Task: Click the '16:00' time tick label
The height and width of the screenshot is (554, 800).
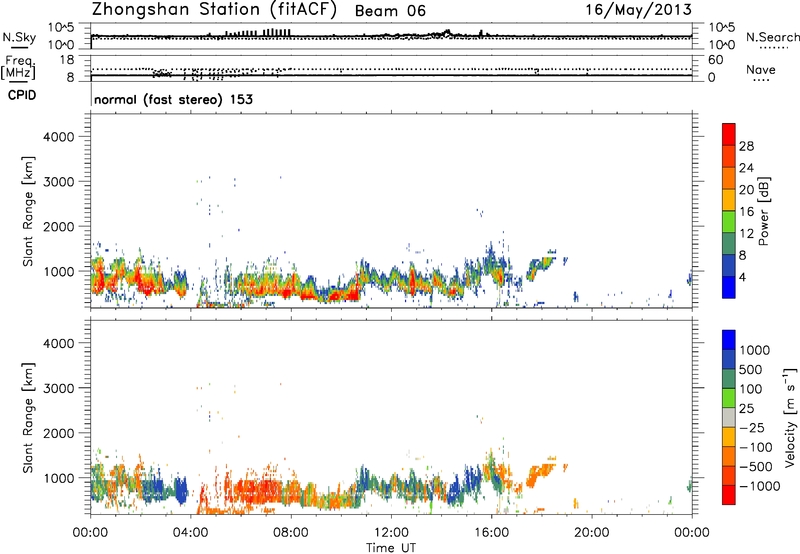Action: point(491,533)
